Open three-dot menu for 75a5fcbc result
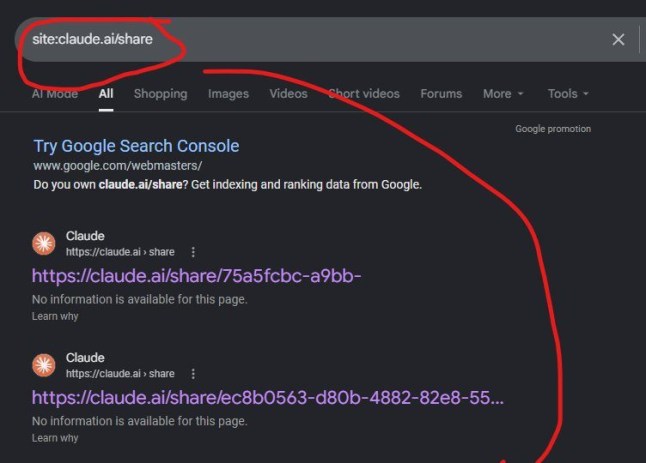Image resolution: width=646 pixels, height=463 pixels. pos(193,252)
